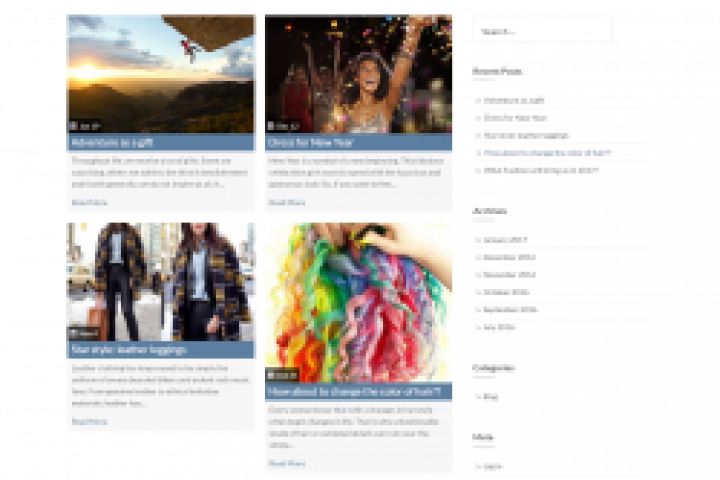The width and height of the screenshot is (720, 480).
Task: Open the Blog category link in sidebar
Action: pyautogui.click(x=491, y=397)
